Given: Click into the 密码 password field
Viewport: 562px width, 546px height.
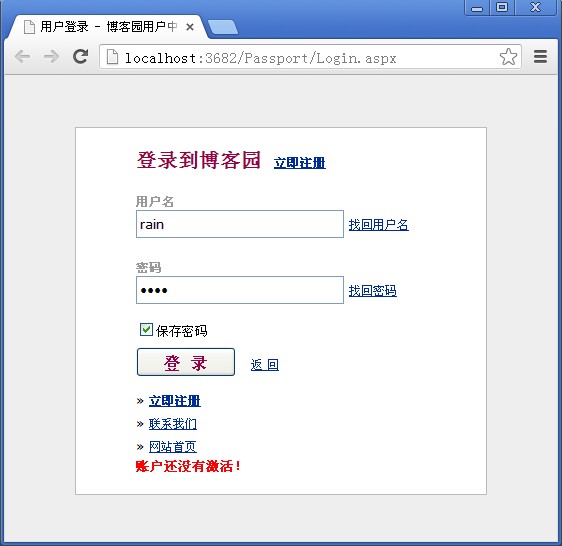Looking at the screenshot, I should tap(240, 290).
